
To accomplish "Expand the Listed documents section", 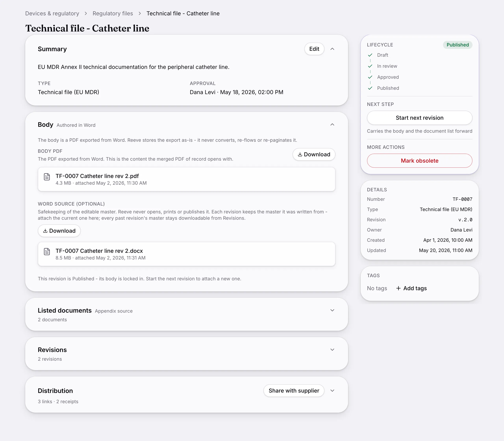I will [332, 310].
